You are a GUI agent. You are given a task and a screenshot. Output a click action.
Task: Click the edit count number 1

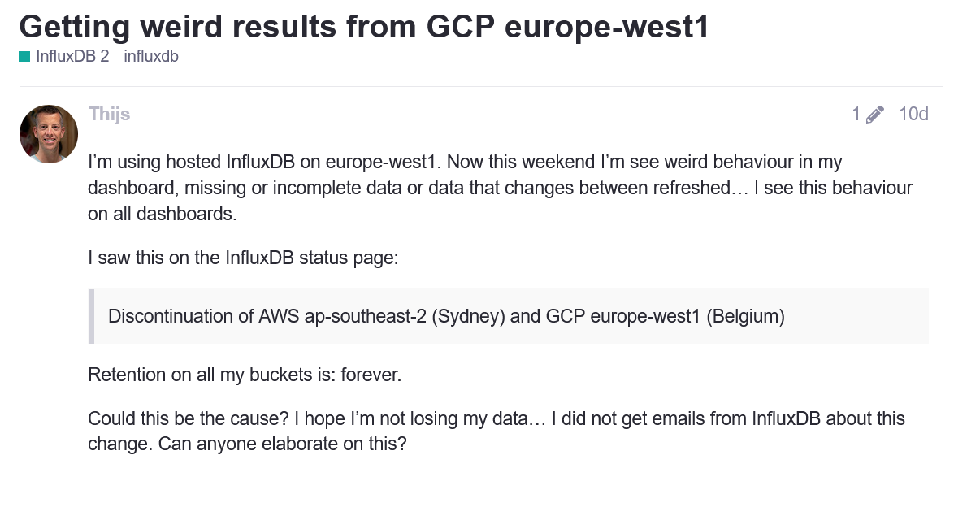856,115
